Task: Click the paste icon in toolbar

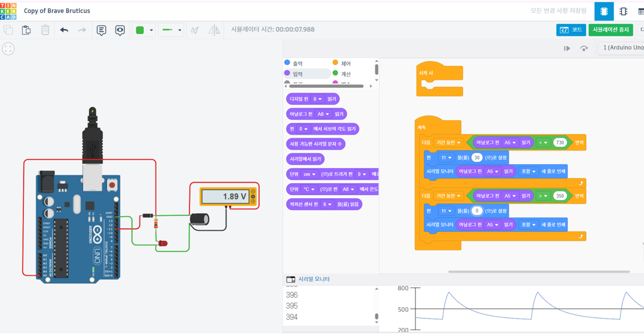Action: (26, 30)
